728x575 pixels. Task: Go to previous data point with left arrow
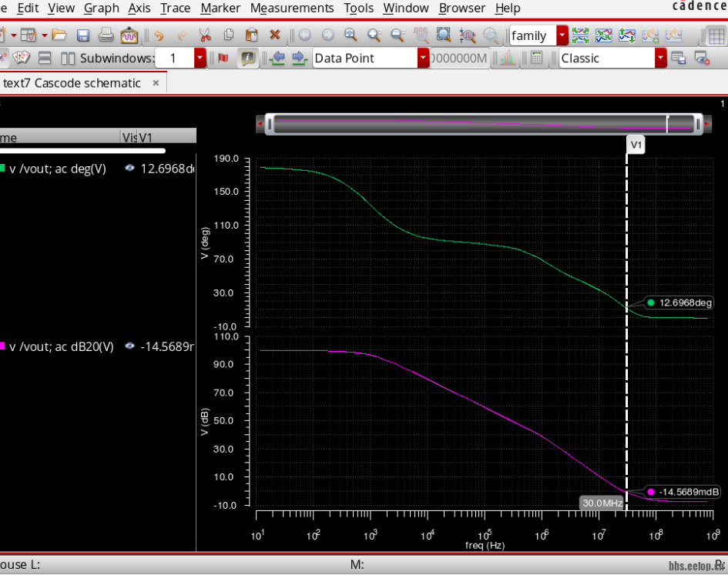coord(277,58)
